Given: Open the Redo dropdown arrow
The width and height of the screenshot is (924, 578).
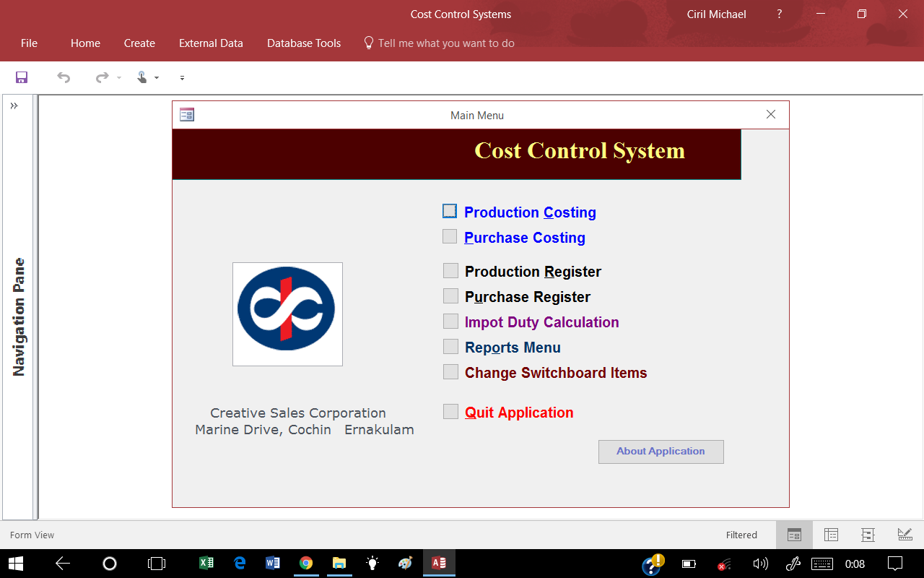Looking at the screenshot, I should point(119,78).
